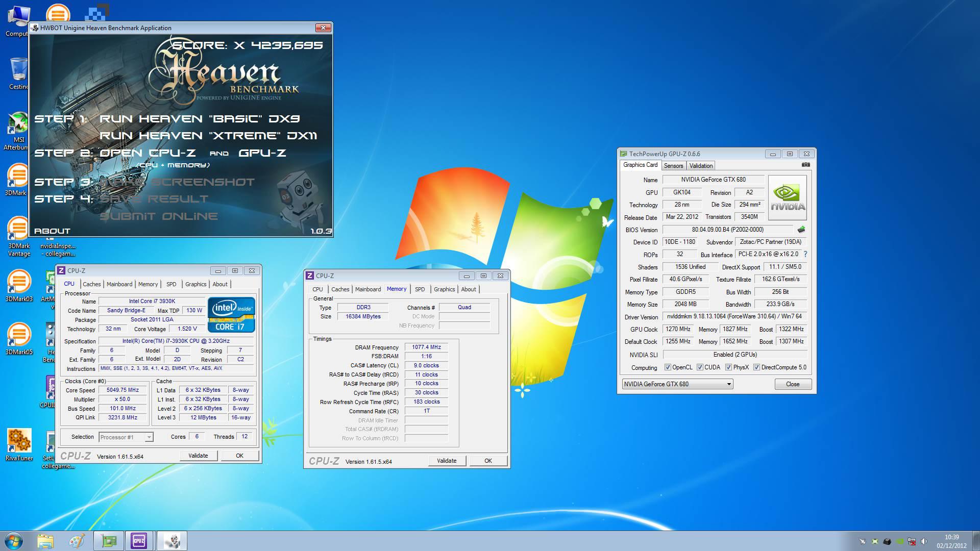Select Memory tab in left CPU-Z window
Viewport: 980px width, 551px height.
pos(148,284)
